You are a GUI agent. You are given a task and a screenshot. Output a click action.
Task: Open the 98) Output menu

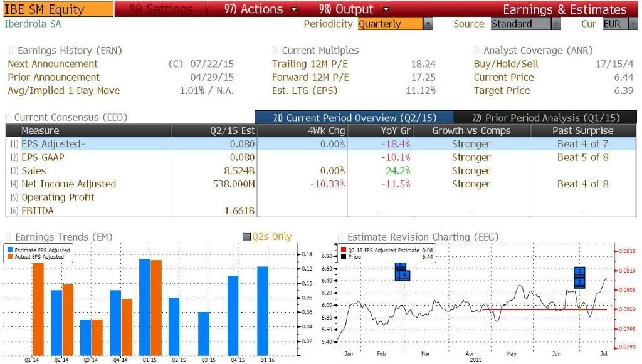(354, 9)
